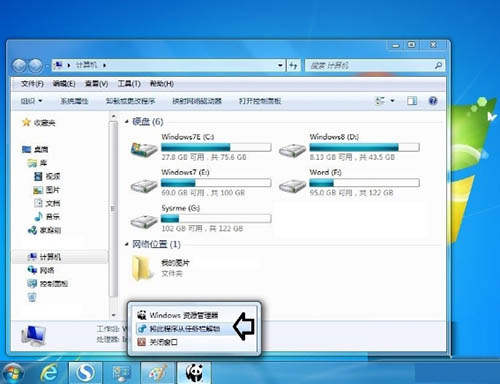Open the views options dropdown arrow
500x384 pixels.
(x=392, y=101)
